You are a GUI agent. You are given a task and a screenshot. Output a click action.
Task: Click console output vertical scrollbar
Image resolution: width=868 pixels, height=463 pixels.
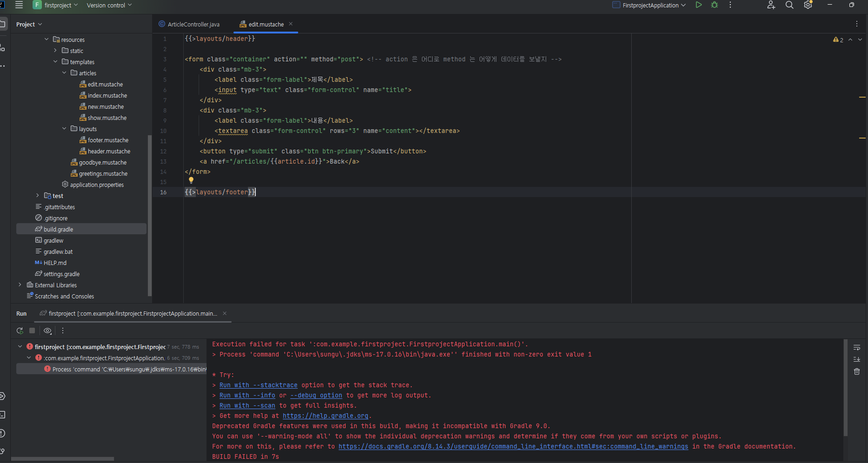846,388
